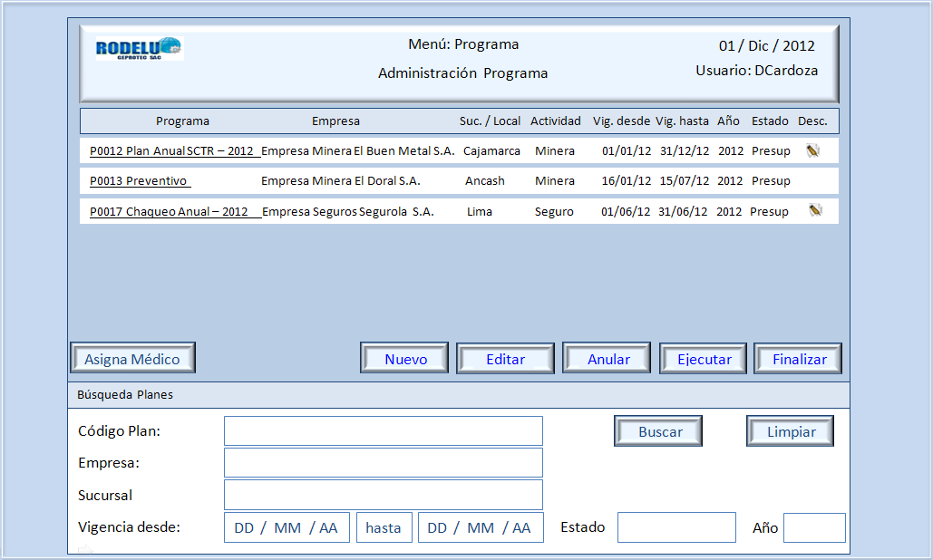
Task: Click the hasta box between date fields
Action: click(384, 527)
